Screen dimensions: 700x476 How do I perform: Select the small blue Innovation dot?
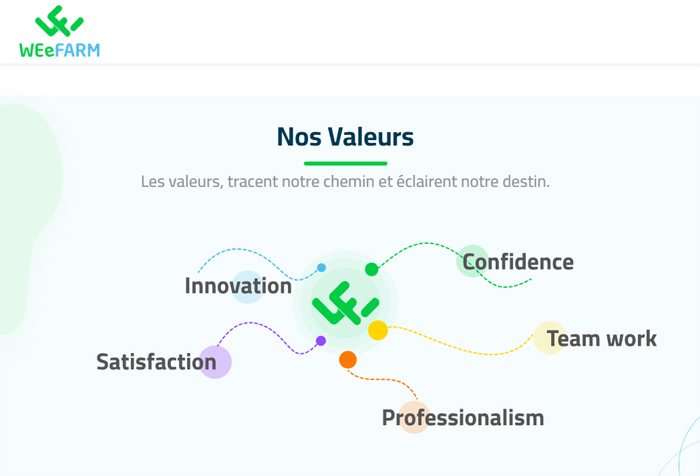(321, 268)
